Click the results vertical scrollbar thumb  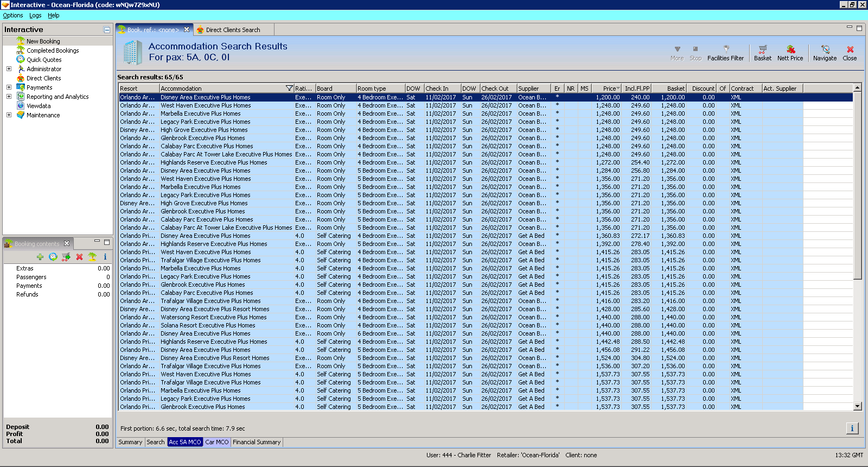[858, 185]
